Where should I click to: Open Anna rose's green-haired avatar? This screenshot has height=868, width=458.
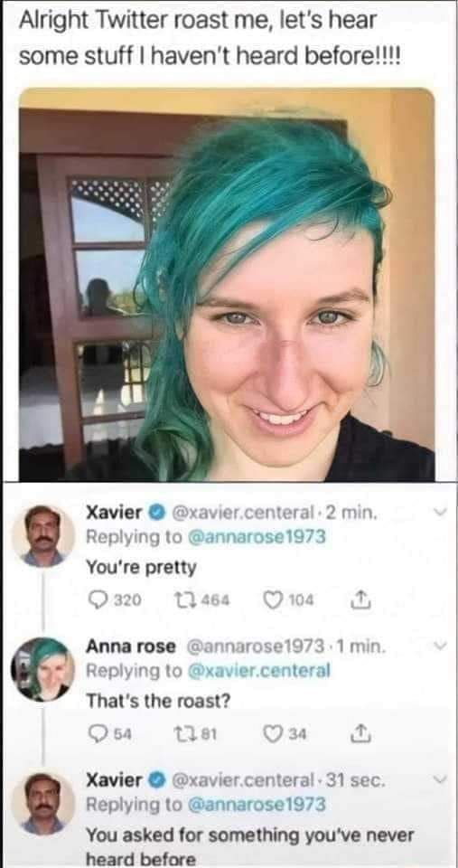click(x=43, y=669)
